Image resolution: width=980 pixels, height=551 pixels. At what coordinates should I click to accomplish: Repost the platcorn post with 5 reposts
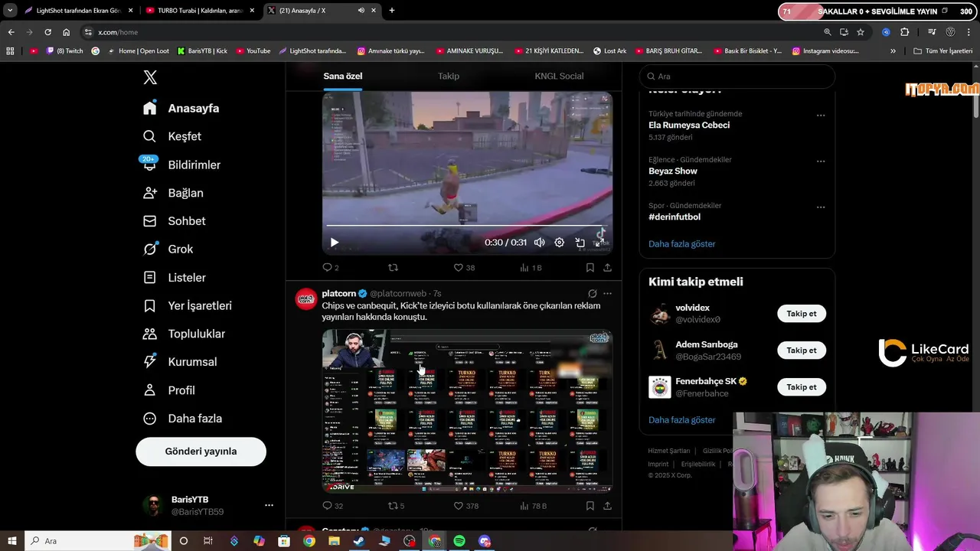click(396, 506)
